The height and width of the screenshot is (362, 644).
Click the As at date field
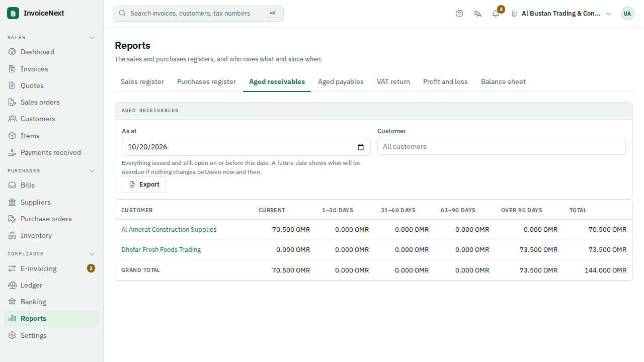246,147
